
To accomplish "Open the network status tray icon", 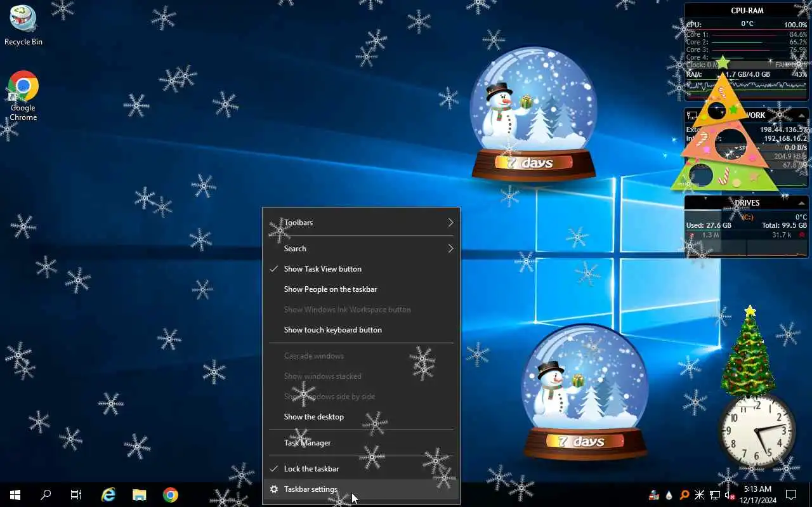I will (x=715, y=495).
